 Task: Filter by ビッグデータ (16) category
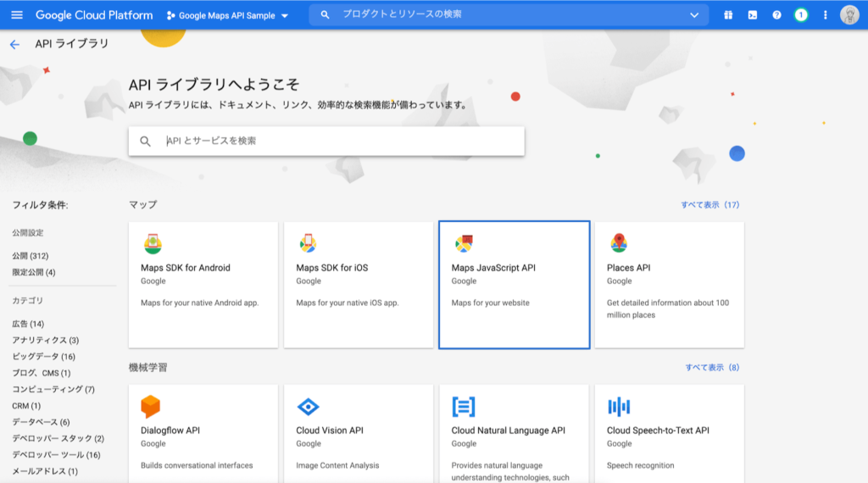43,357
